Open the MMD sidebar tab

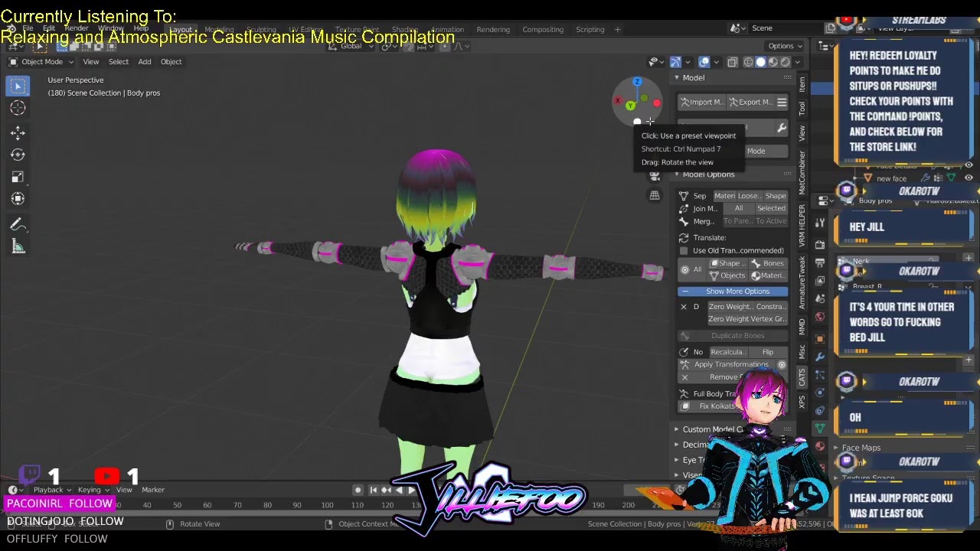point(802,327)
